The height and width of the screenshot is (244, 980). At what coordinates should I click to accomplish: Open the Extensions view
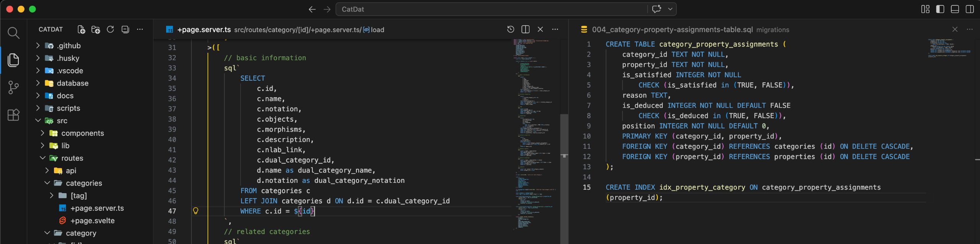pyautogui.click(x=13, y=115)
